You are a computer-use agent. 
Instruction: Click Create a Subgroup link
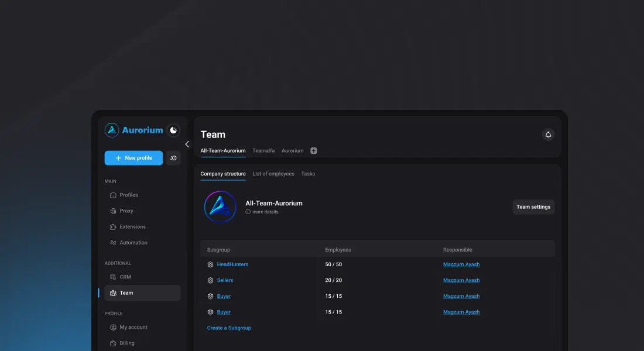tap(229, 328)
